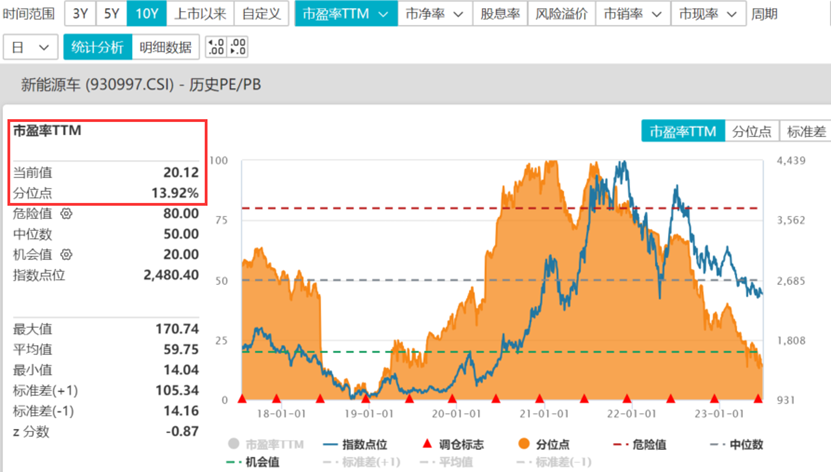831x472 pixels.
Task: Toggle 指数点位 legend series
Action: pos(355,444)
